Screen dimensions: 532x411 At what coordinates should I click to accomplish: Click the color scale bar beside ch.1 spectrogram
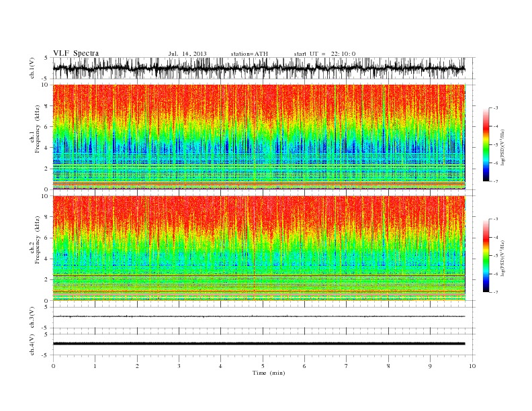(x=486, y=145)
